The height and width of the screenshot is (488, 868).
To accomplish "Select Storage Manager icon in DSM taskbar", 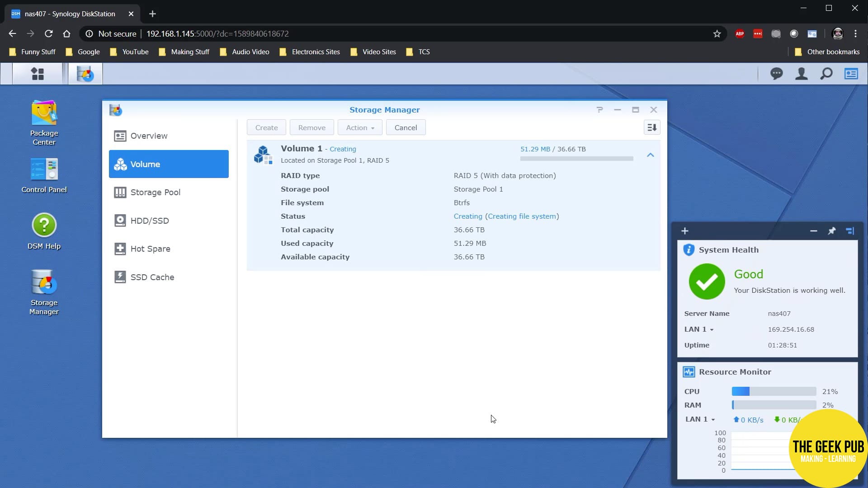I will point(85,74).
